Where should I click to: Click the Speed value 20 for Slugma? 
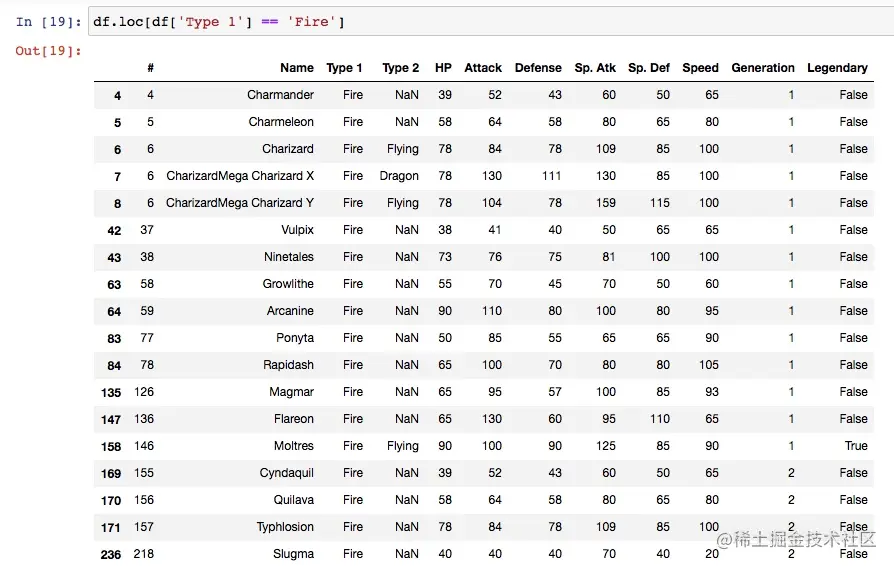coord(712,554)
